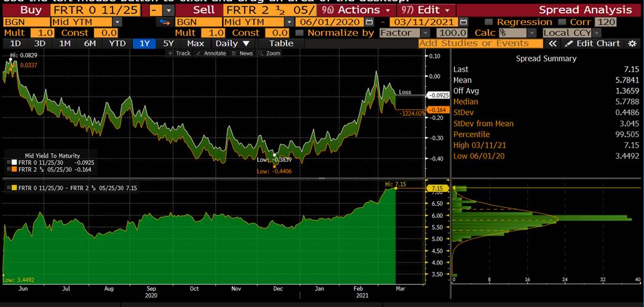Open the Daily periodicity dropdown
Viewport: 644px width, 307px height.
[233, 43]
